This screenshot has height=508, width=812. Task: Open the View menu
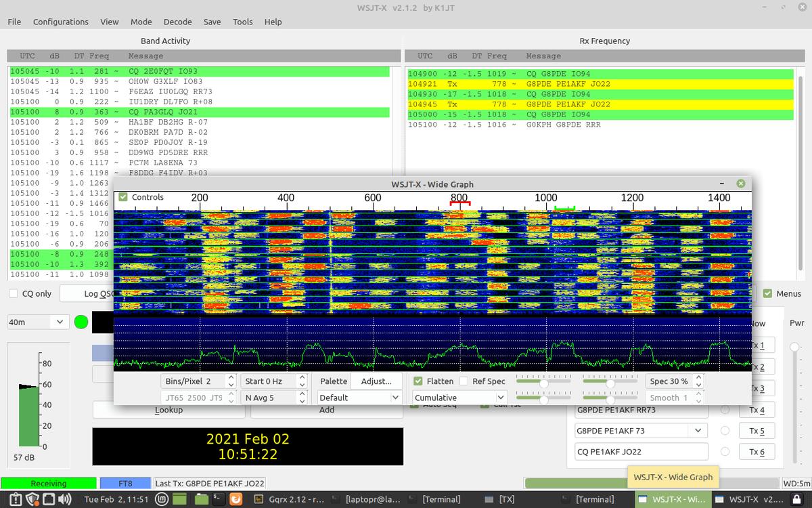(110, 22)
